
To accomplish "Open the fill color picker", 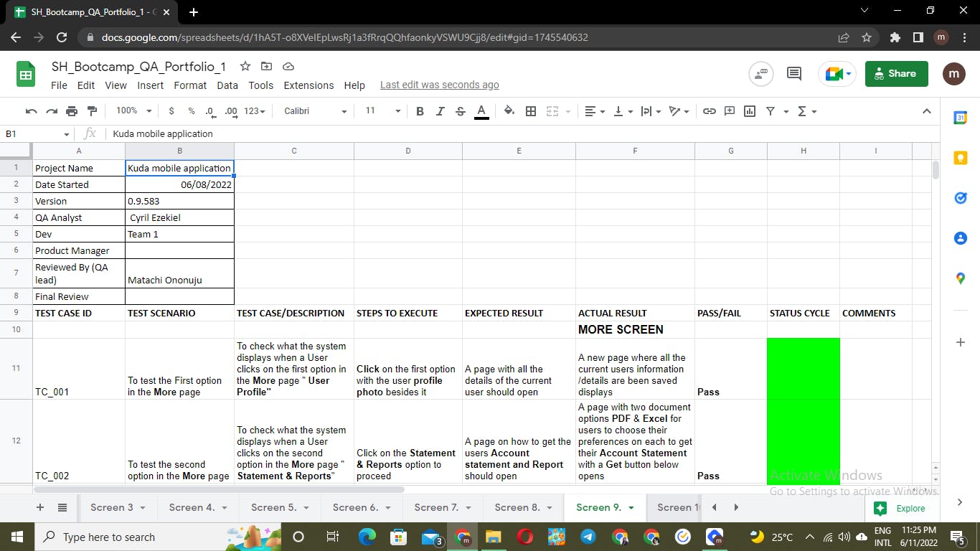I will pos(509,111).
